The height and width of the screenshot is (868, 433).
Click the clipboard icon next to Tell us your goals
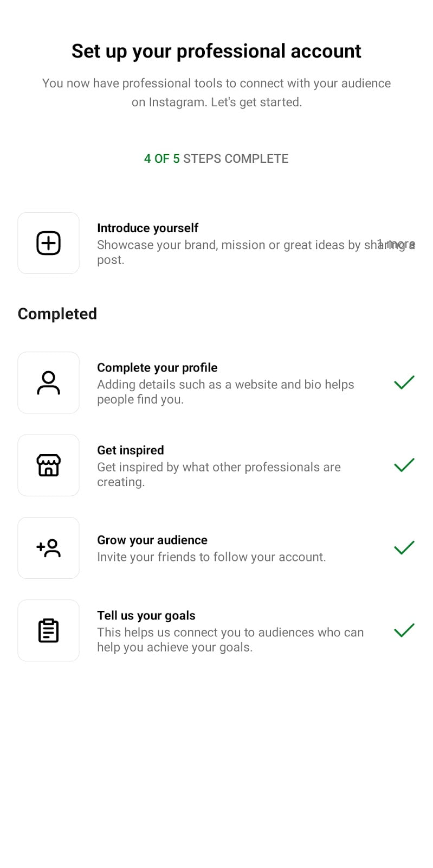pos(48,630)
